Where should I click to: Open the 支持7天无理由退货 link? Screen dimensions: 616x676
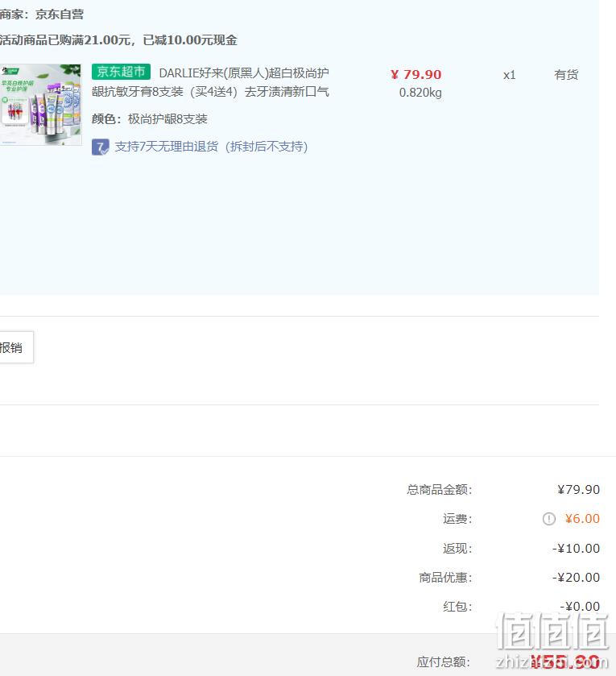(x=211, y=147)
